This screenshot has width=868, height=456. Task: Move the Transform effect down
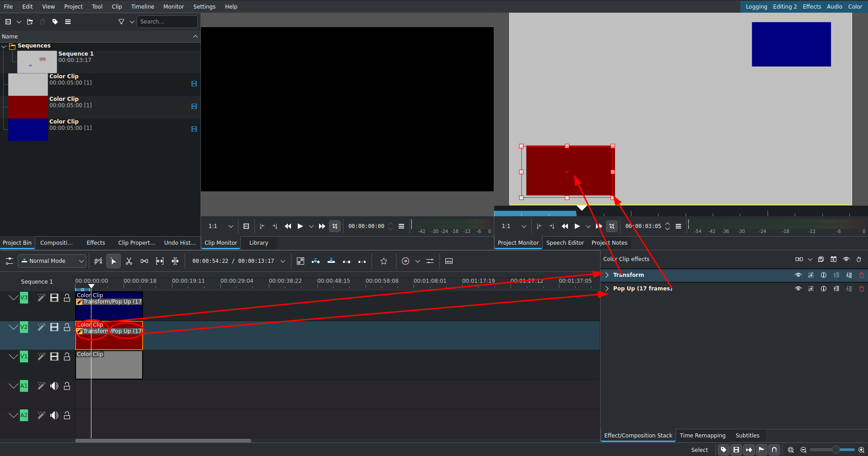coord(849,275)
